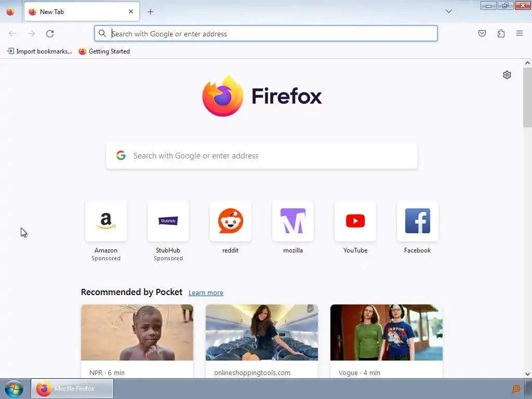
Task: Click the Recommended by Pocket heading
Action: 131,292
